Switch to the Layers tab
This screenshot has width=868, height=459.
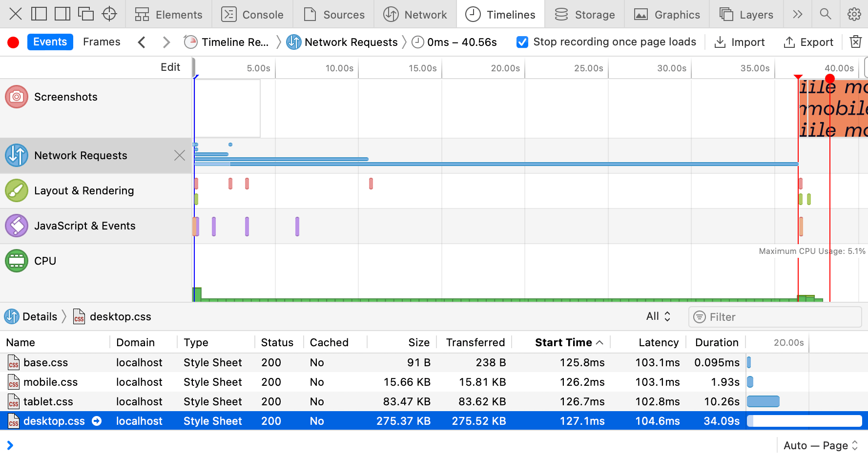(746, 14)
